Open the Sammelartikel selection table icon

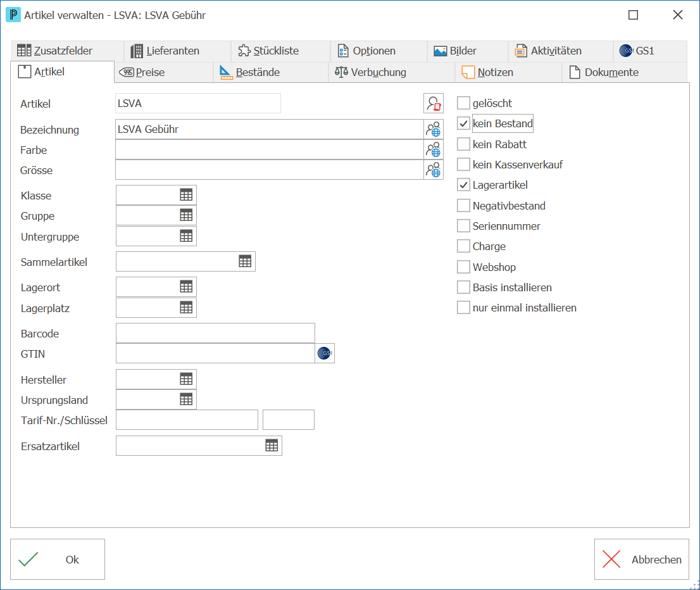coord(245,261)
